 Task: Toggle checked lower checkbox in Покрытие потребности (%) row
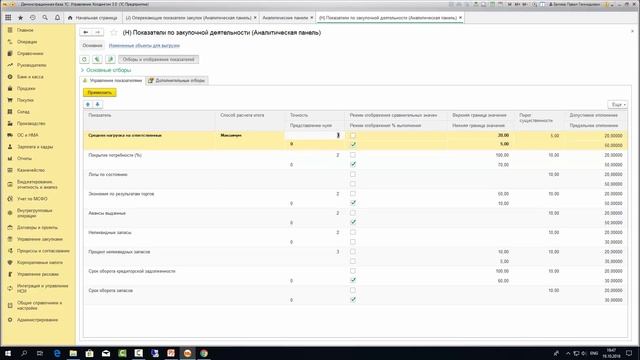[353, 164]
